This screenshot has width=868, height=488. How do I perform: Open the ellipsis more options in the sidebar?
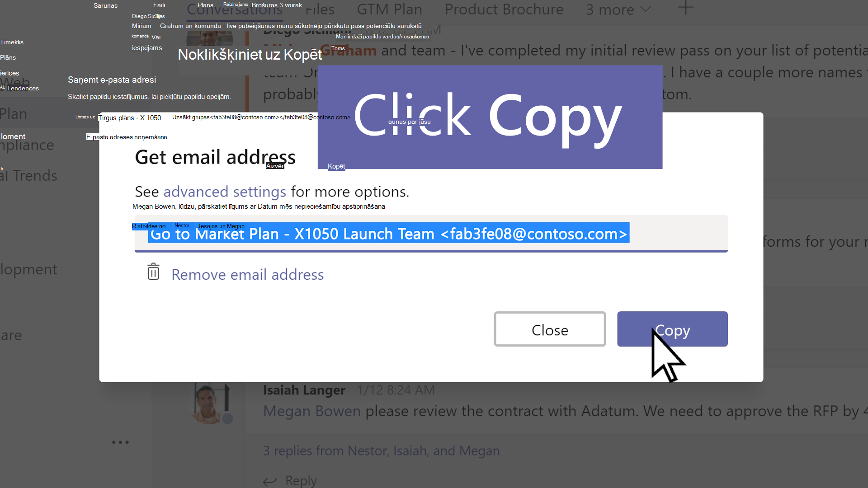tap(120, 442)
